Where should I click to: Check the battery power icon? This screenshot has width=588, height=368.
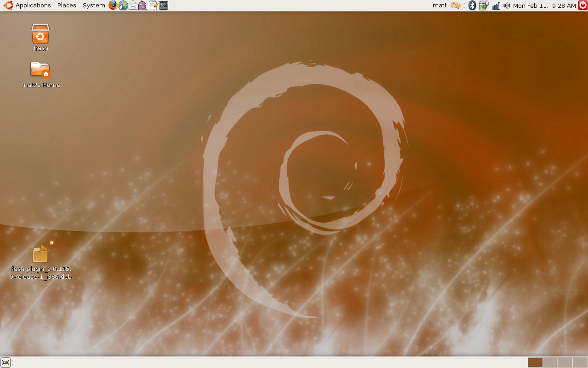(x=483, y=6)
